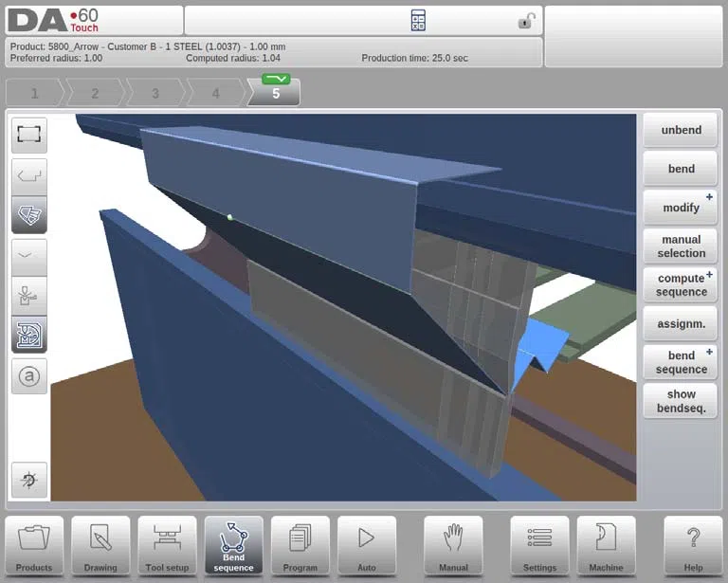The width and height of the screenshot is (728, 583).
Task: Click the unlock padlock icon
Action: point(526,21)
